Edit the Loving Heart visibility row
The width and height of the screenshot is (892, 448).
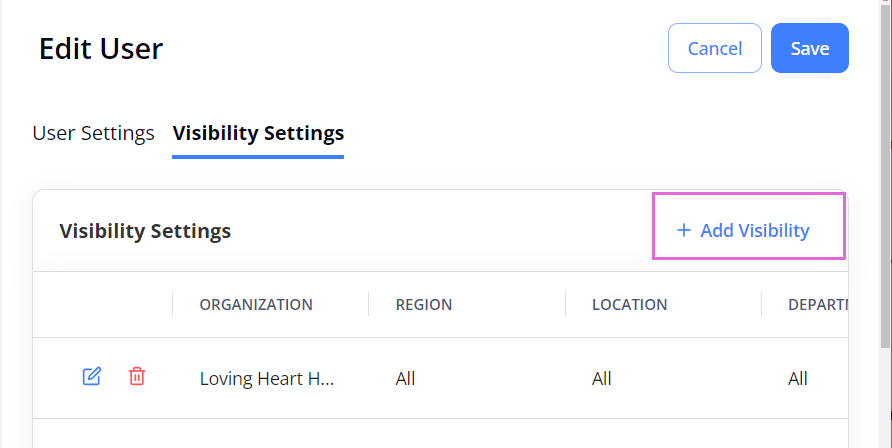coord(92,376)
